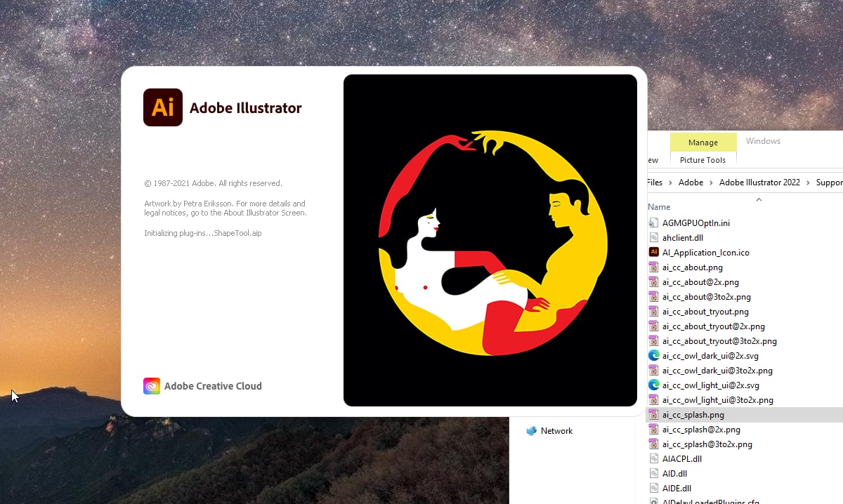Viewport: 843px width, 504px height.
Task: Click the ai_cc_splash@3to2x.png file icon
Action: (653, 444)
